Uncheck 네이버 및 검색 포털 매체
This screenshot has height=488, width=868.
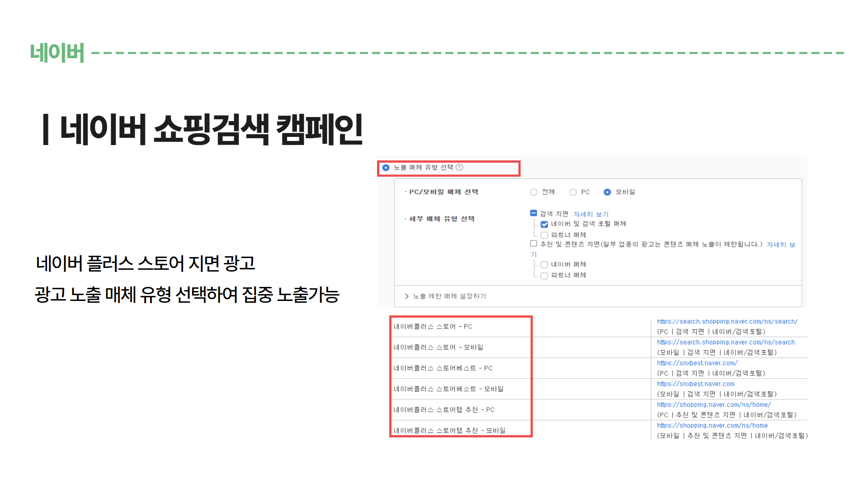pyautogui.click(x=544, y=224)
